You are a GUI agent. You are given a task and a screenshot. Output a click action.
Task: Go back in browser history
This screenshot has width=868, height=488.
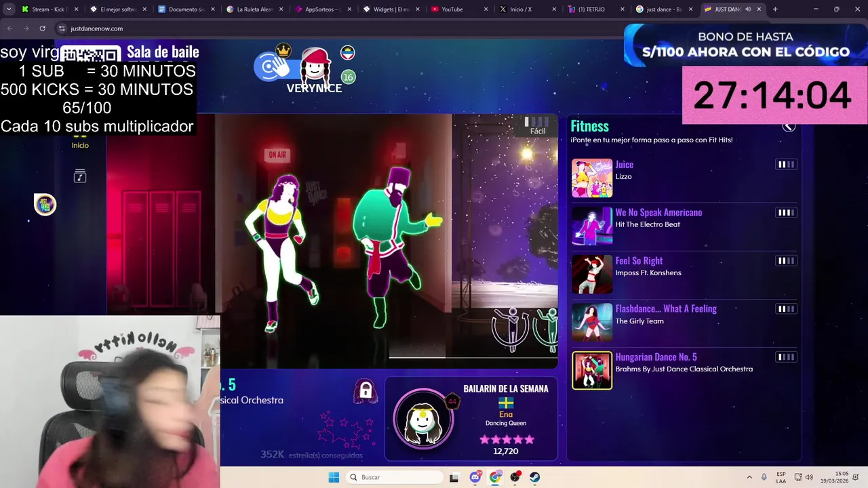(x=9, y=28)
